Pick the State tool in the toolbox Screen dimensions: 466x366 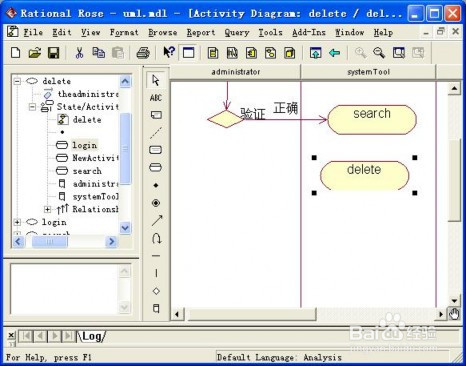coord(156,150)
